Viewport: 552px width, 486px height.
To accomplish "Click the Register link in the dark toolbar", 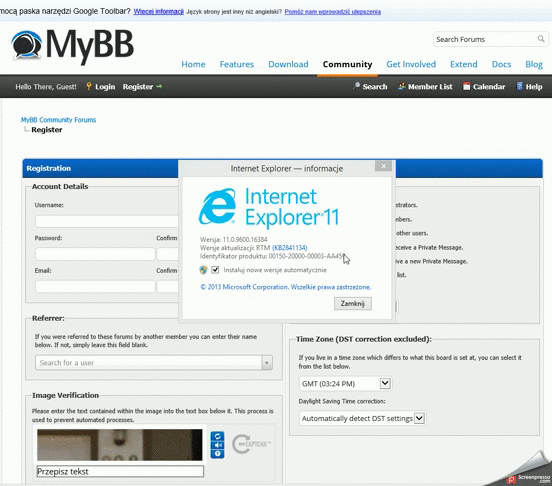I will point(138,87).
